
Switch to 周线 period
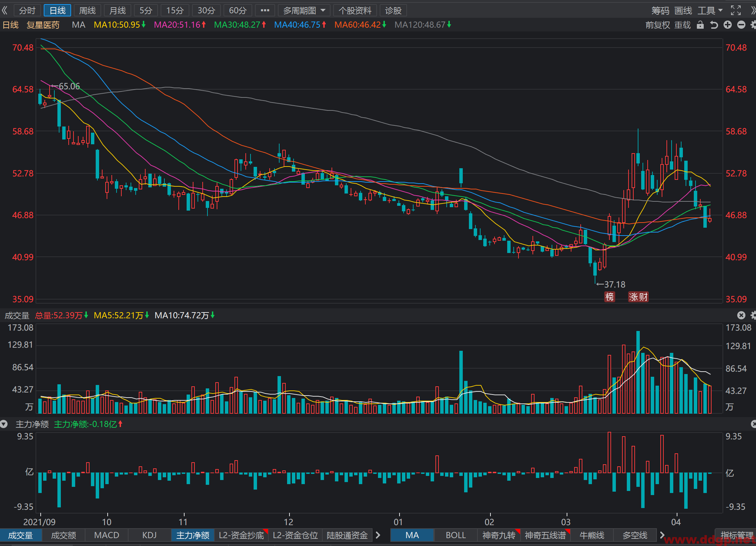pos(87,11)
